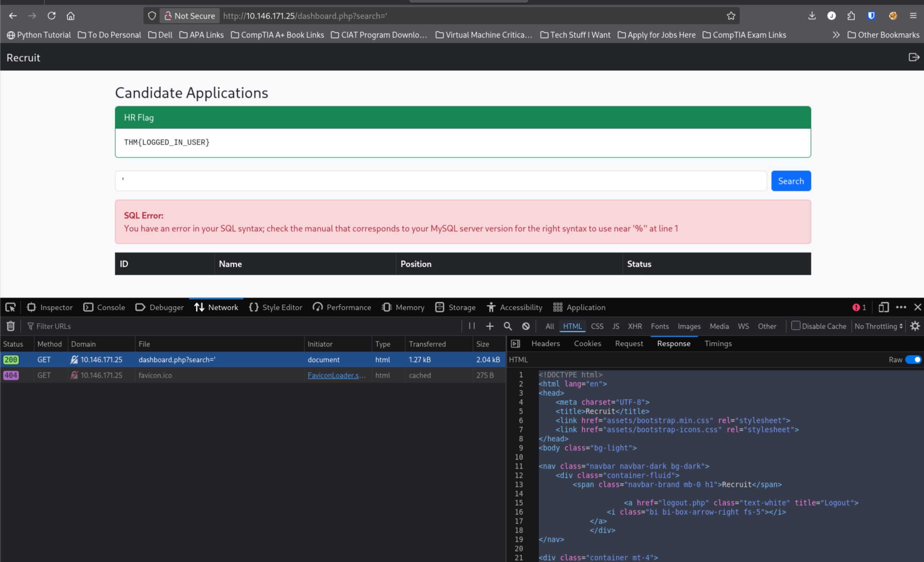Open the request blocking icon
Viewport: 924px width, 562px height.
pos(526,326)
